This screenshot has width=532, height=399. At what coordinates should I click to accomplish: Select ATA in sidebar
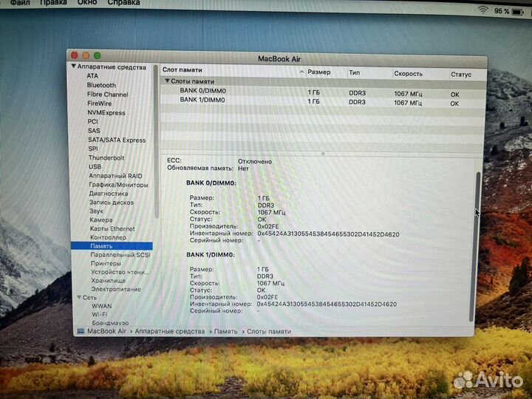[x=92, y=75]
